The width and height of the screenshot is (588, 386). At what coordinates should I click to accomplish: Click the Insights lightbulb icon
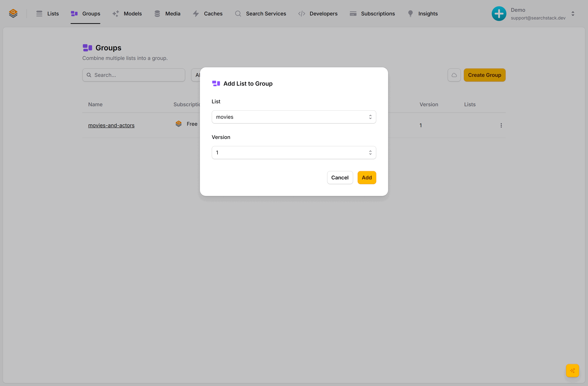(x=410, y=14)
